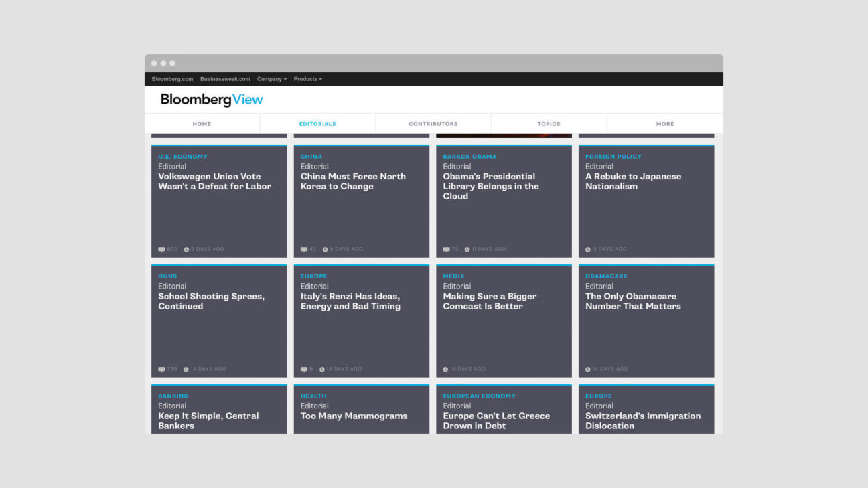Open the headline Too Many Mammograms
This screenshot has width=868, height=488.
coord(354,416)
